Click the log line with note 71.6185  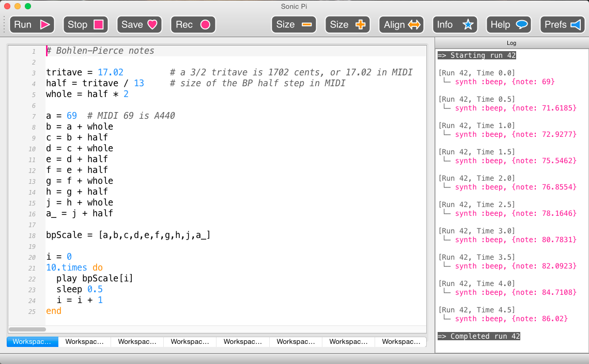pos(516,108)
